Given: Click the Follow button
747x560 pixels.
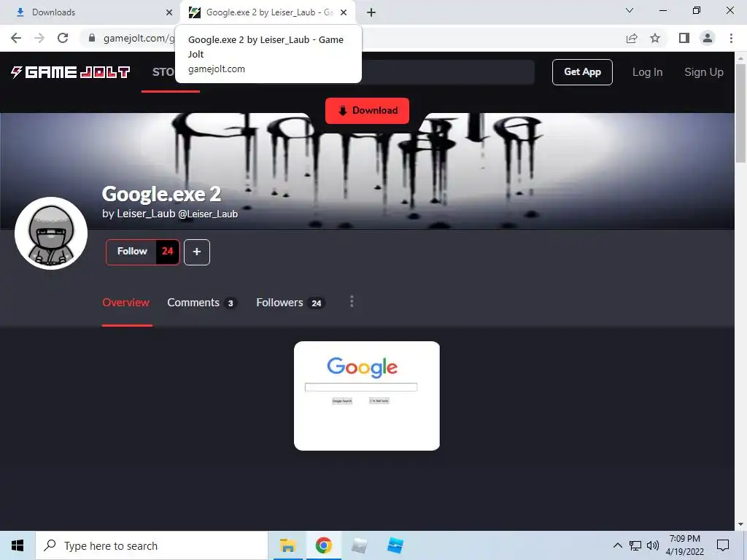Looking at the screenshot, I should pyautogui.click(x=131, y=252).
